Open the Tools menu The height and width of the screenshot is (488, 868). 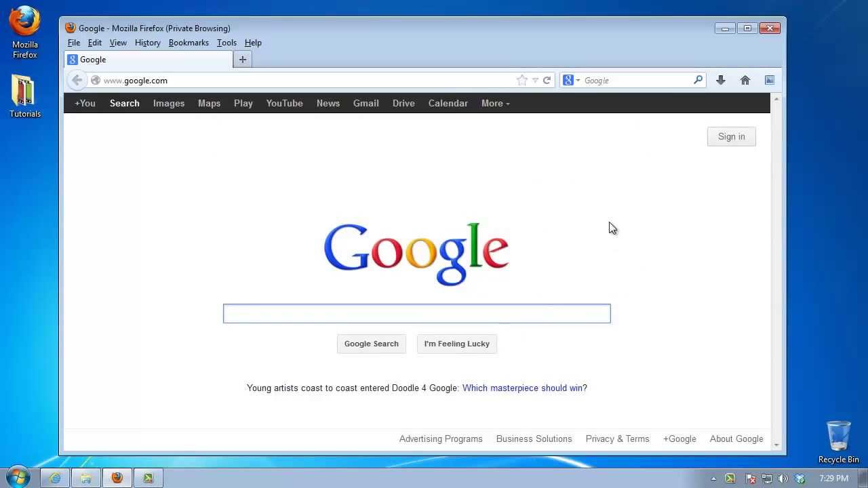point(226,43)
